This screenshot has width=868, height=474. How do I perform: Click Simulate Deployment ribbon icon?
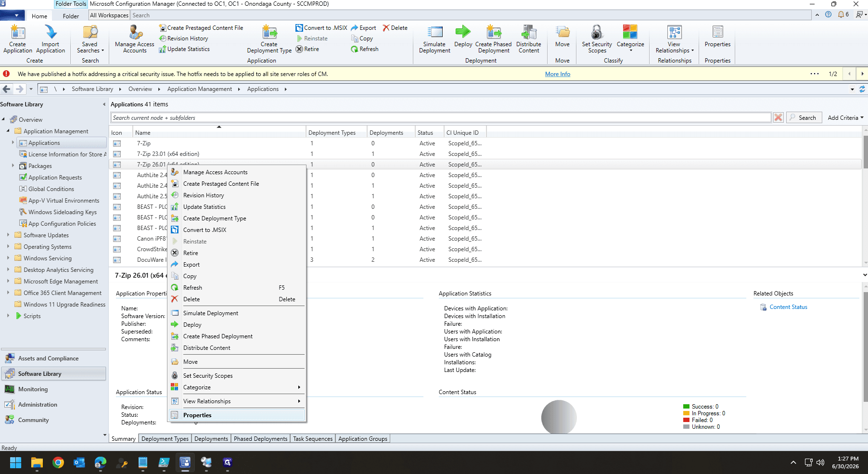(x=434, y=39)
